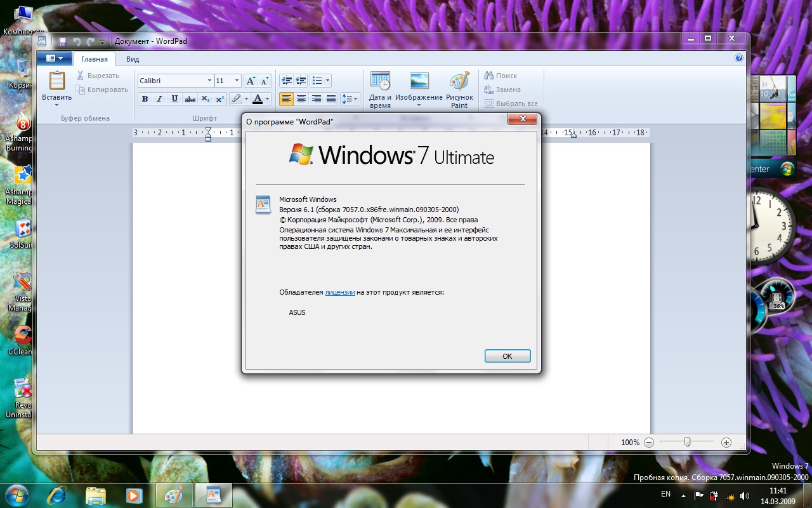Click the Вставить clipboard paste icon

tap(57, 81)
